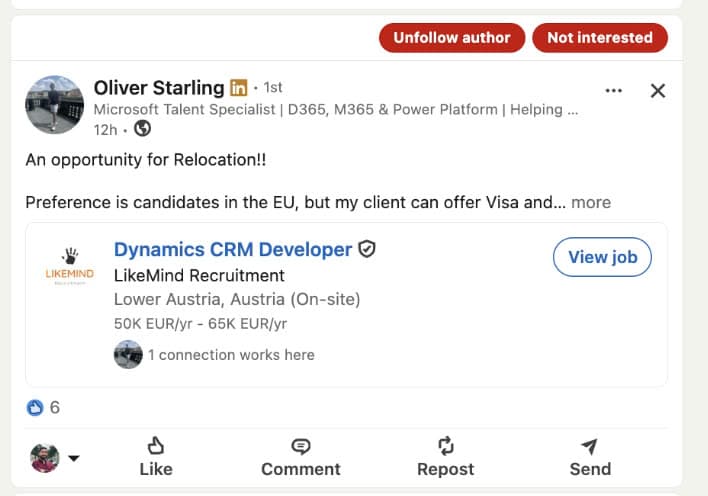The width and height of the screenshot is (708, 496).
Task: Select the LikeMind Recruitment company name
Action: pos(199,275)
